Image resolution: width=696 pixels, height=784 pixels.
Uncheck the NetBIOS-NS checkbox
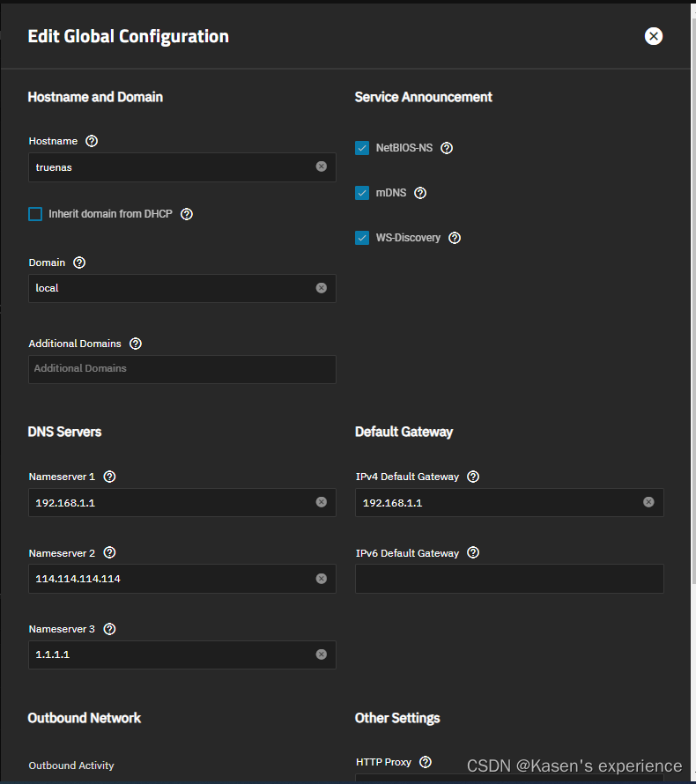pyautogui.click(x=362, y=148)
